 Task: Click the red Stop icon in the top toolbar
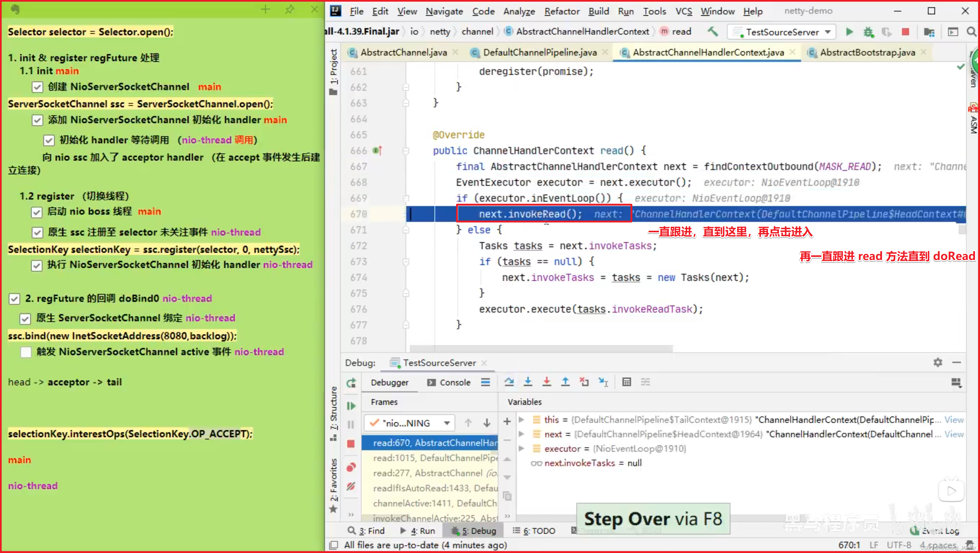pos(905,32)
